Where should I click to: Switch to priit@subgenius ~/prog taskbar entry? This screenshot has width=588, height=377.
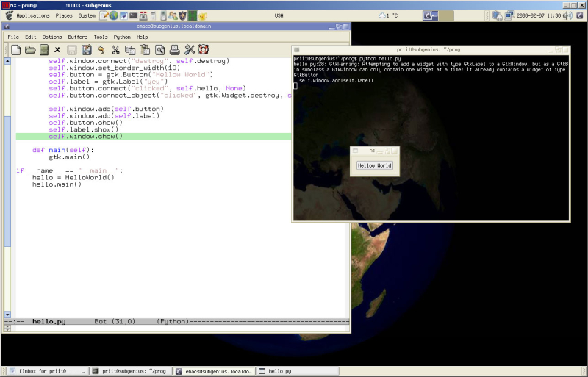pos(132,371)
